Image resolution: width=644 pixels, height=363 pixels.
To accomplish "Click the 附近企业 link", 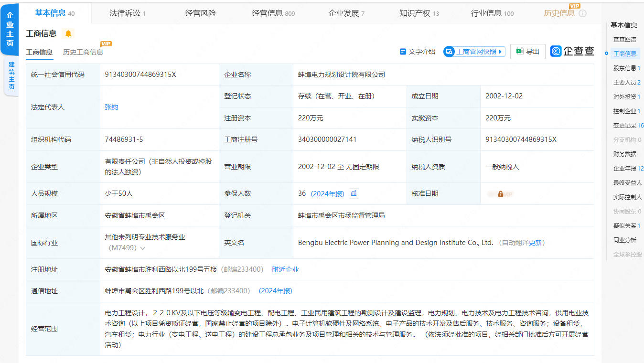I will pyautogui.click(x=285, y=269).
